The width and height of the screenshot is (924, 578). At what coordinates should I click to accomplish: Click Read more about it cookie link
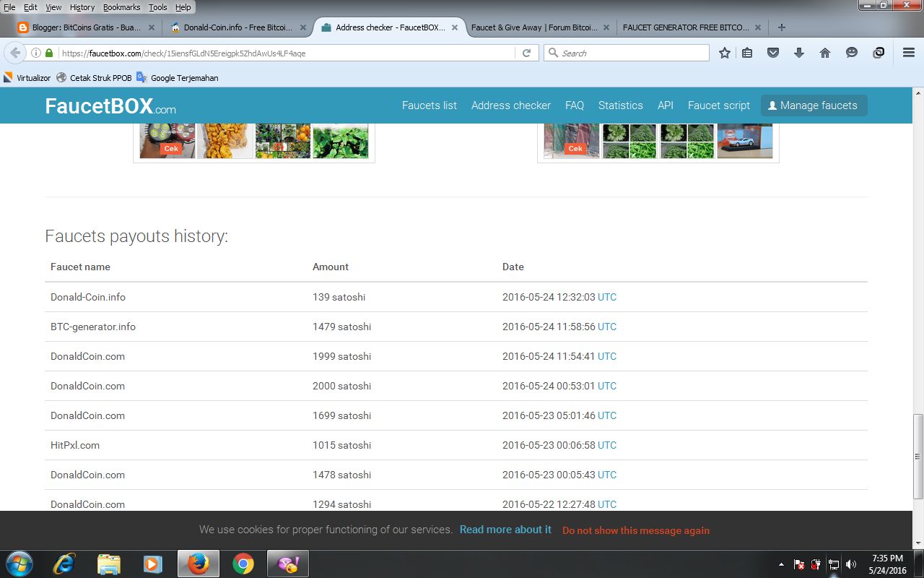pyautogui.click(x=505, y=530)
